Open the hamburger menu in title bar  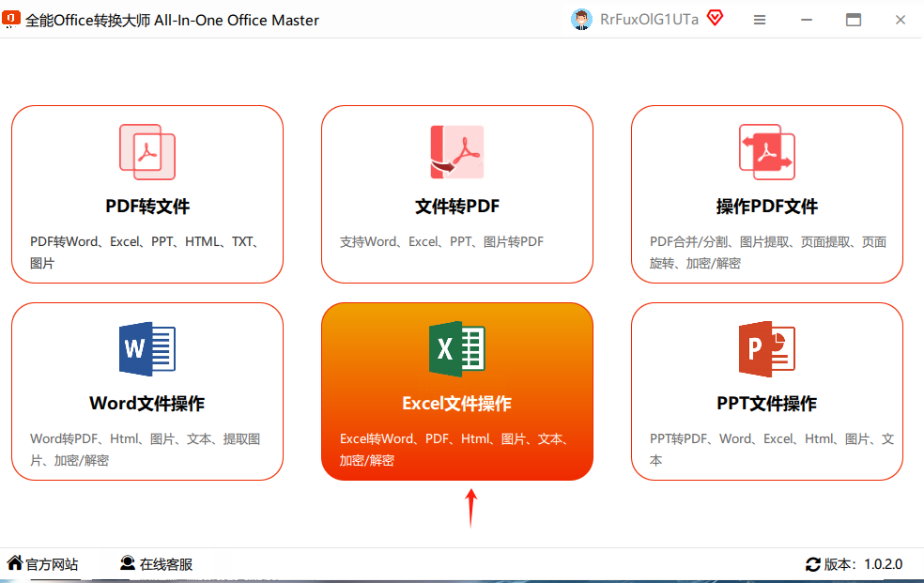click(760, 20)
